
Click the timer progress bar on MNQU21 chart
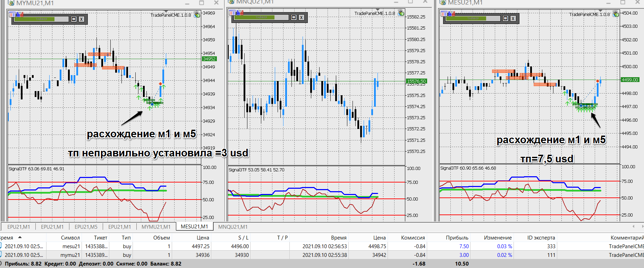pos(261,17)
